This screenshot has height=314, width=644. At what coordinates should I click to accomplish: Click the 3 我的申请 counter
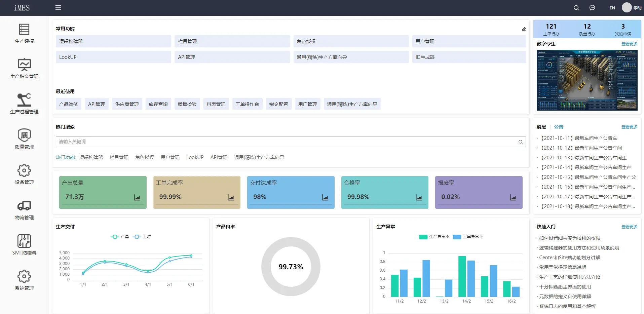(x=623, y=29)
